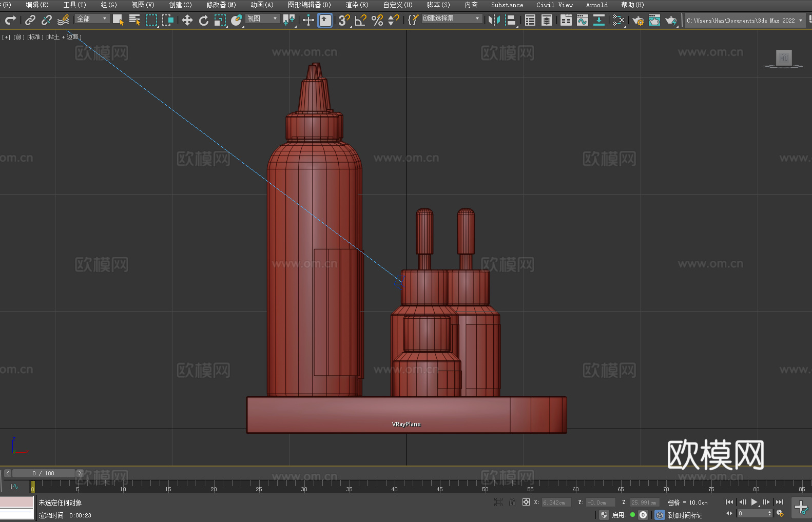The width and height of the screenshot is (812, 522).
Task: Activate the Select and Rotate tool
Action: pos(204,20)
